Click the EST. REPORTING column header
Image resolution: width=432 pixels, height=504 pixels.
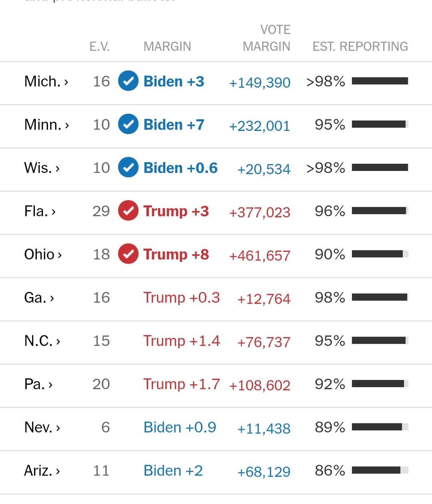[360, 46]
